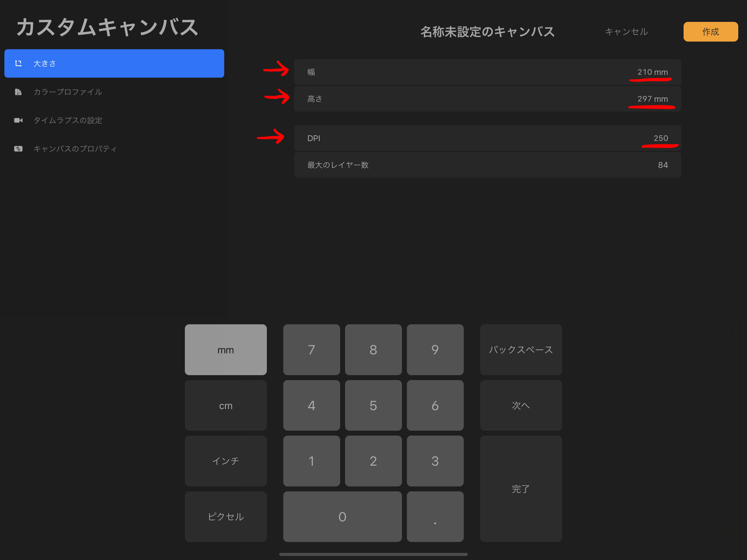Image resolution: width=747 pixels, height=560 pixels.
Task: Click the color profile icon
Action: pyautogui.click(x=18, y=92)
